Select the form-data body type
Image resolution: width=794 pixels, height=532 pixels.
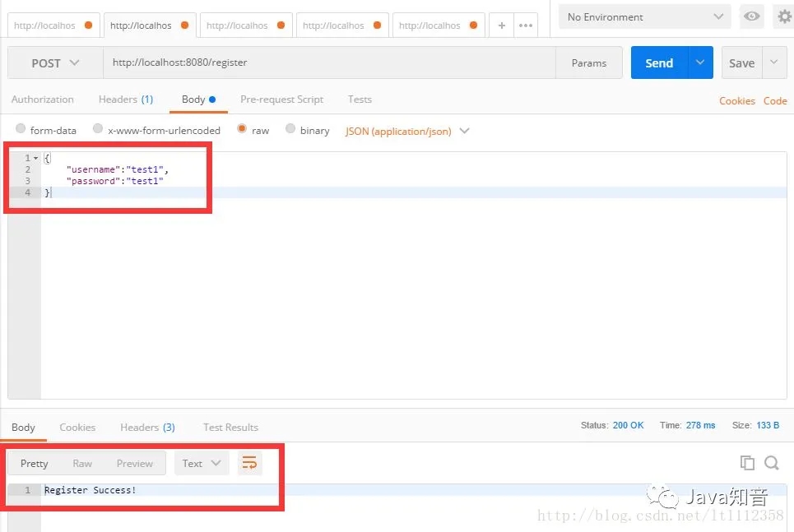[21, 130]
